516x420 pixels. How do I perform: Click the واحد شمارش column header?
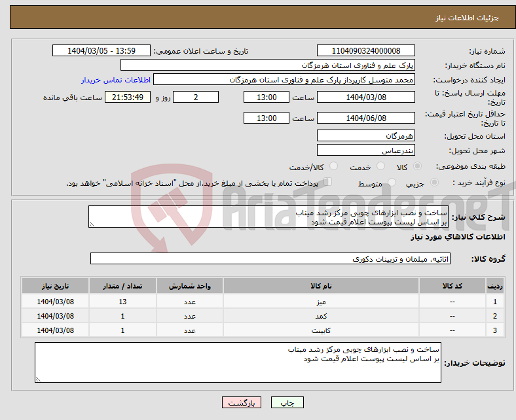tap(190, 286)
